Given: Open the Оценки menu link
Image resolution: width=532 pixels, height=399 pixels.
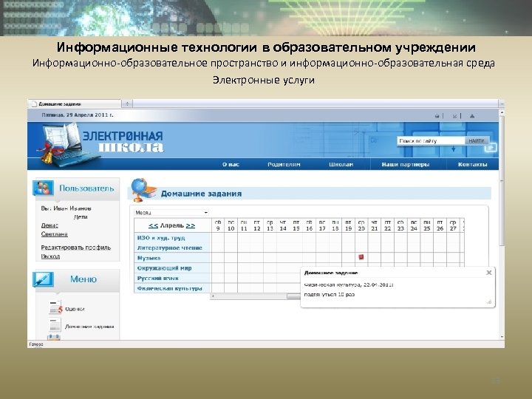Looking at the screenshot, I should (x=75, y=309).
